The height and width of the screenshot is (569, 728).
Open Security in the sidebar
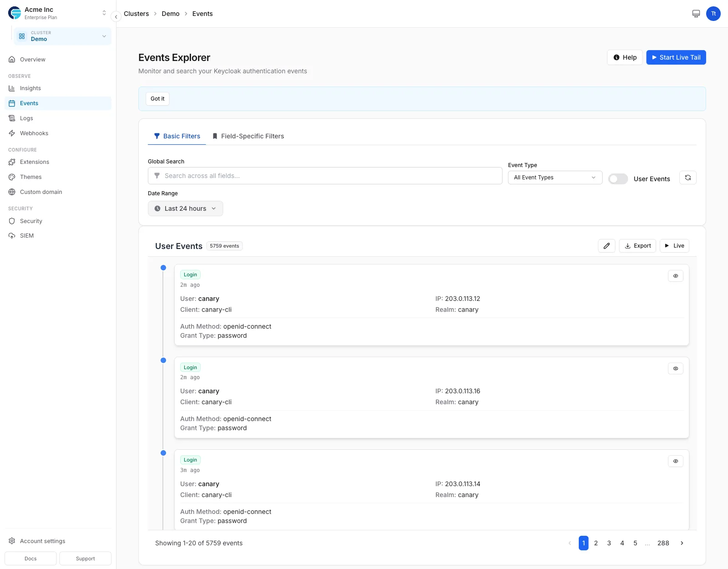point(58,221)
